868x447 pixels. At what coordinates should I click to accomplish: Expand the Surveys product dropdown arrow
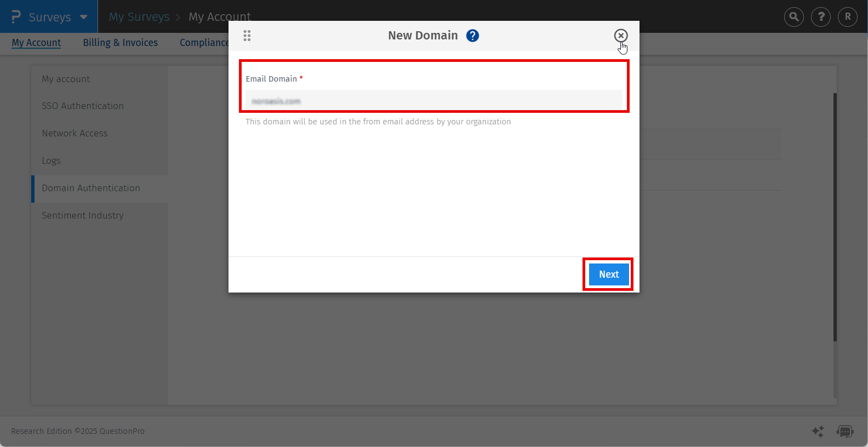click(83, 17)
